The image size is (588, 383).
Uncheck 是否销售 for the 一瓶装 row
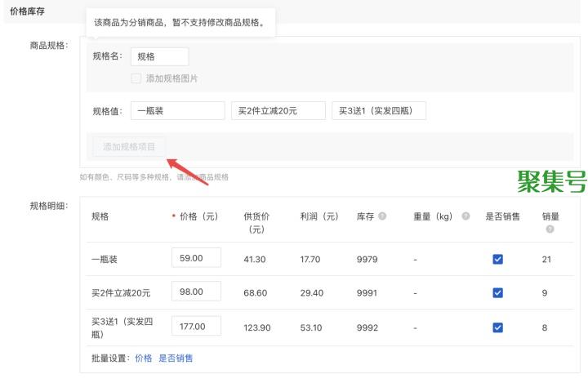tap(497, 259)
